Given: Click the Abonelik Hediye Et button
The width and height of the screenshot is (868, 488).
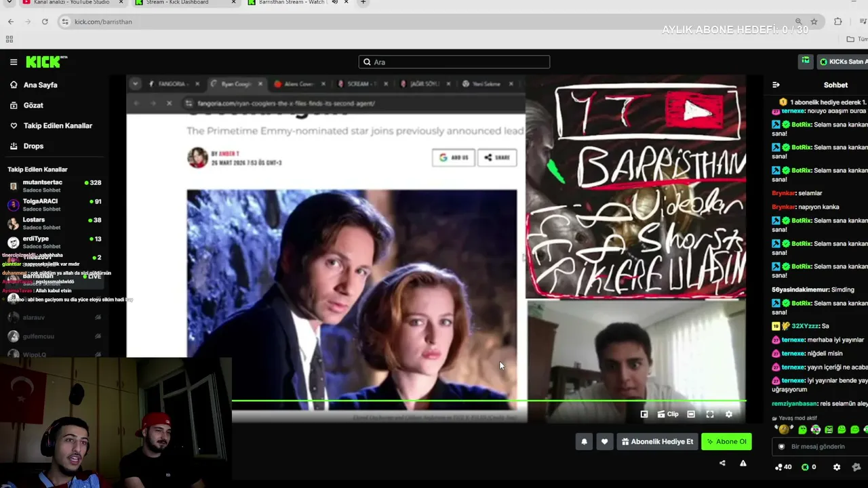Looking at the screenshot, I should tap(657, 441).
